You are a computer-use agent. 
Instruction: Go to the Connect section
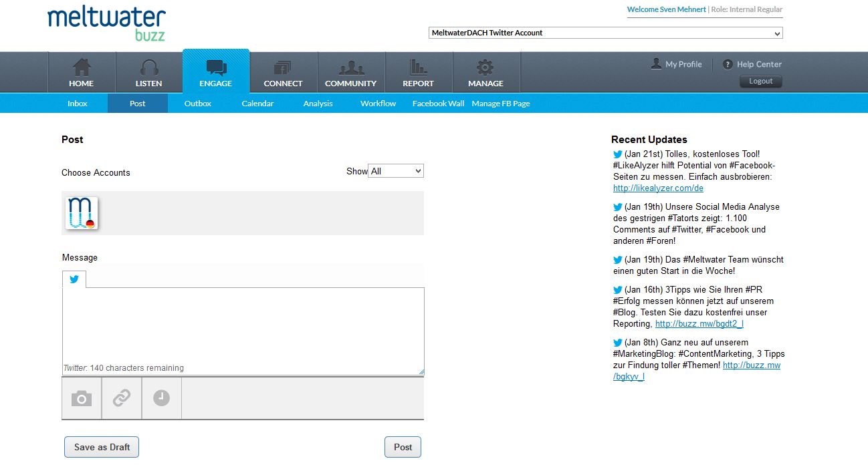[x=283, y=73]
